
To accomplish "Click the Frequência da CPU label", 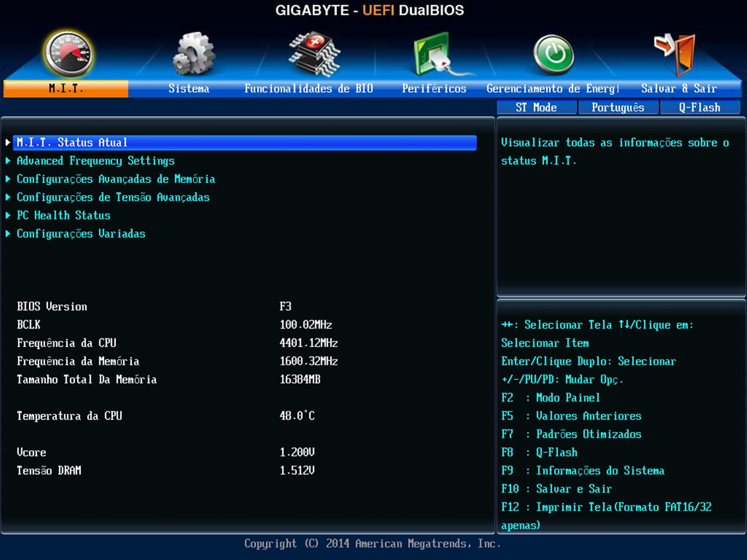I will 66,343.
